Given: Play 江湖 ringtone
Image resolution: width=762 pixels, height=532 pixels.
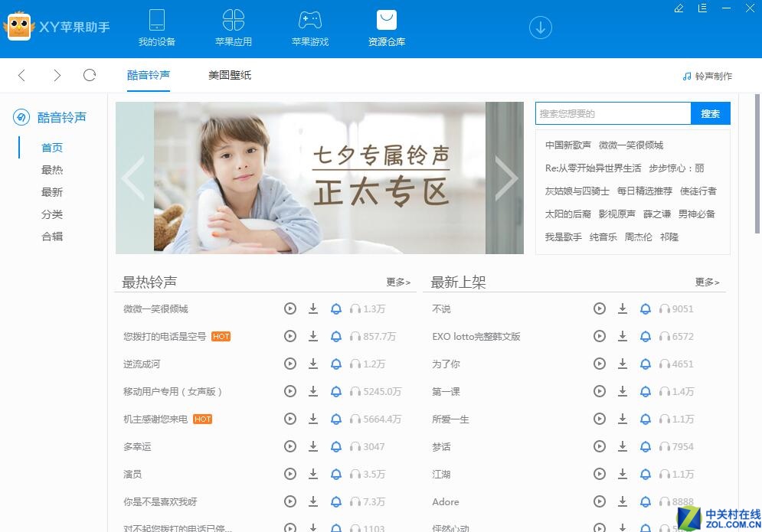Looking at the screenshot, I should coord(599,474).
